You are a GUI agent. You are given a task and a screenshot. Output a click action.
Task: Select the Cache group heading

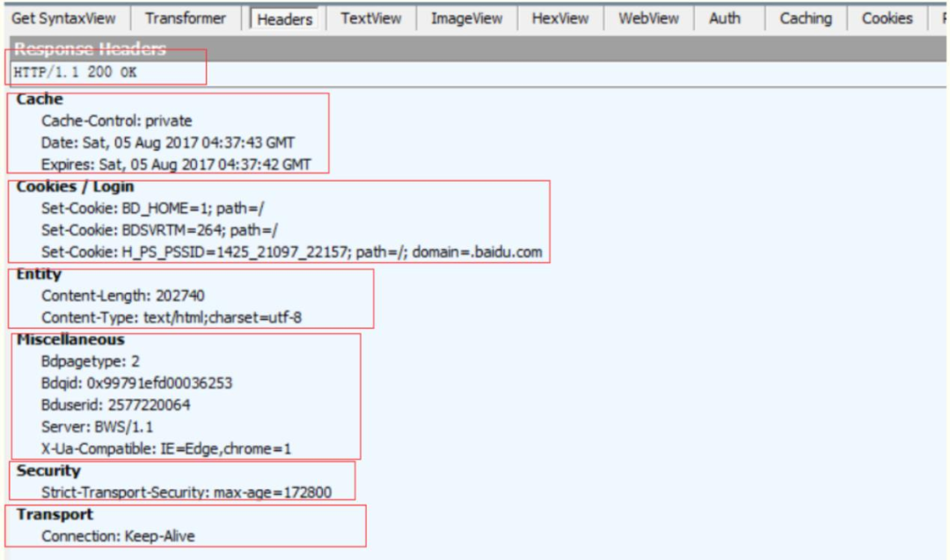tap(40, 98)
